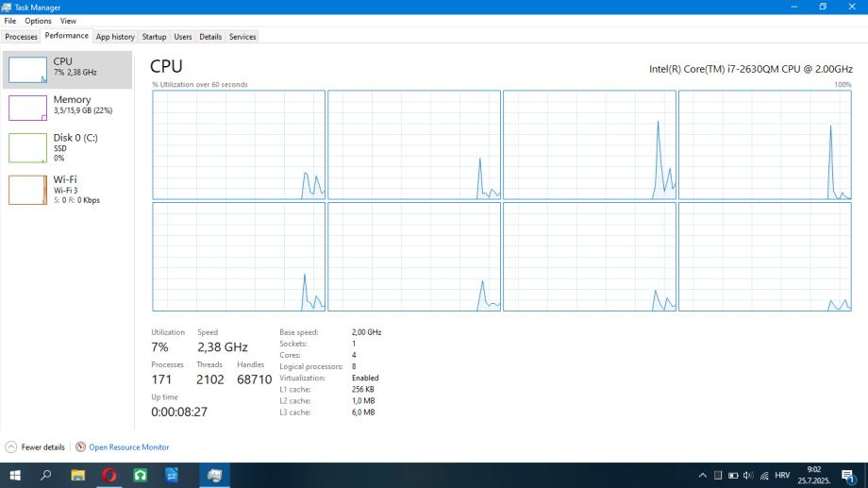
Task: Click the Handles count 68710
Action: (254, 379)
